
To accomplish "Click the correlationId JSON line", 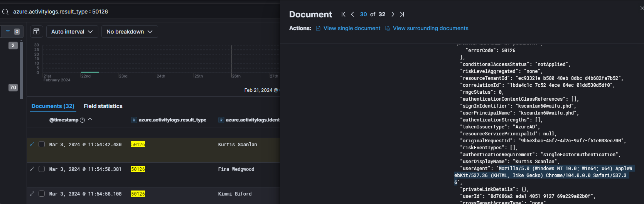I will coord(537,85).
